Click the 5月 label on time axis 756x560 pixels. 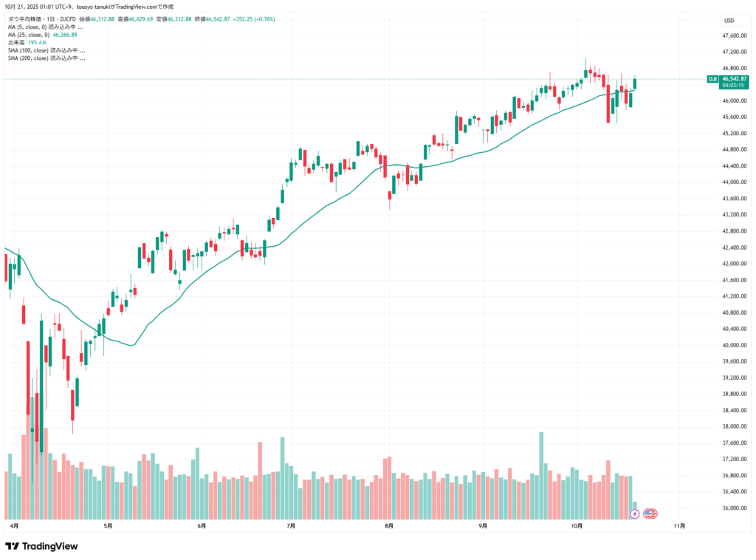[x=109, y=526]
